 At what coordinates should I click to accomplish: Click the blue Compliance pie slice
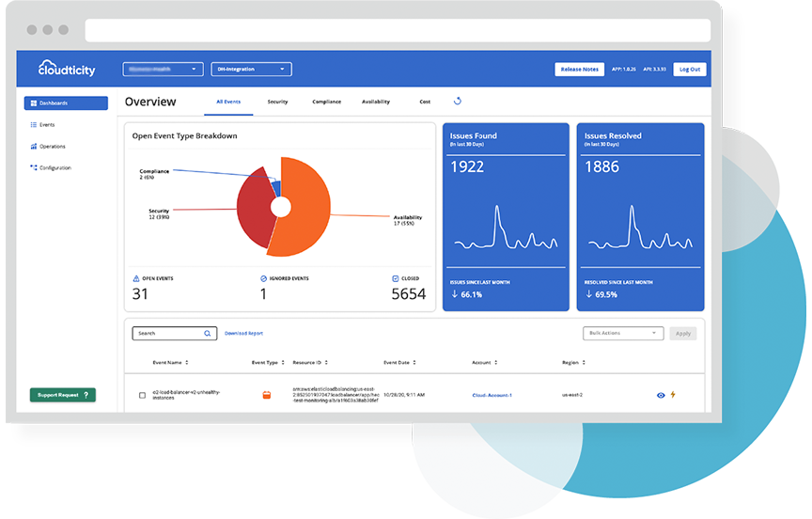(276, 187)
